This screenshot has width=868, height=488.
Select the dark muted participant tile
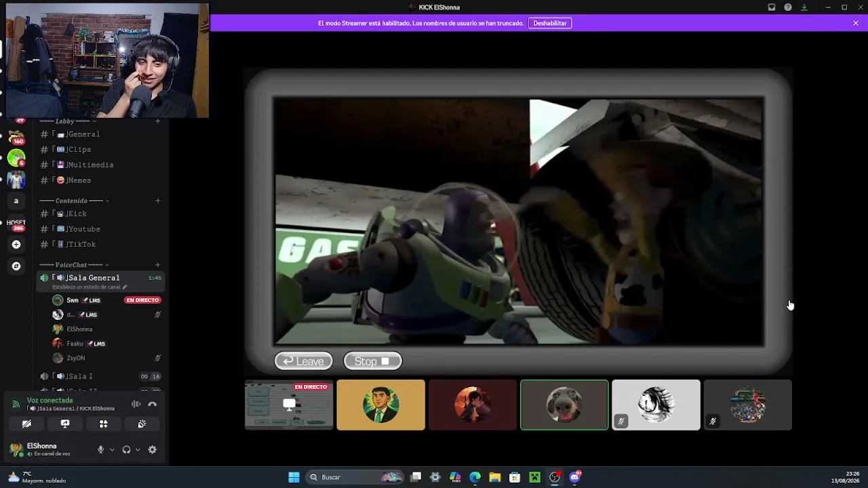pyautogui.click(x=748, y=405)
